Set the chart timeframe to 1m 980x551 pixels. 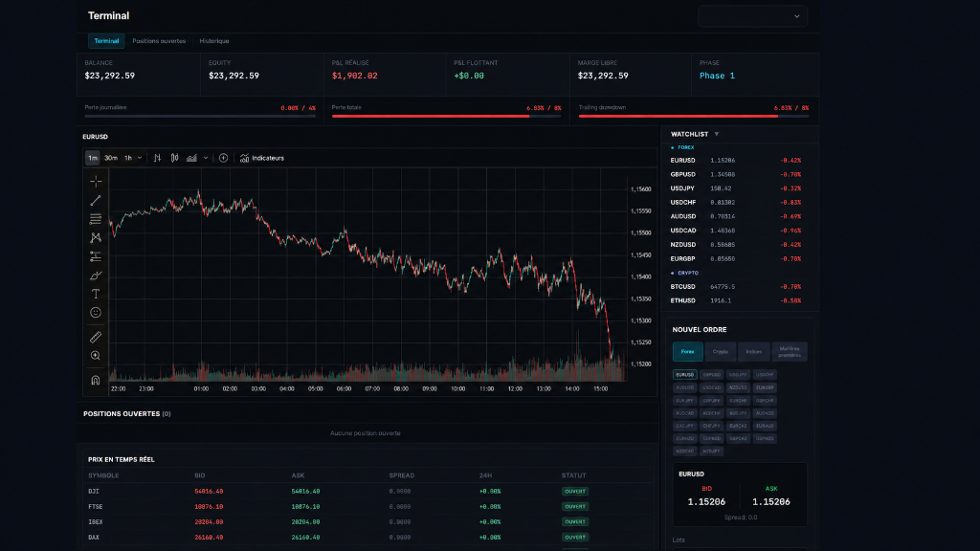coord(93,158)
